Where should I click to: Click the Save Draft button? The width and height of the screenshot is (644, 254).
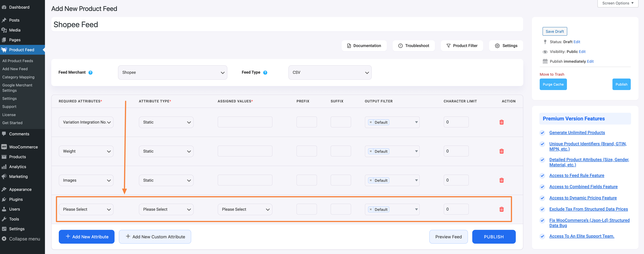(x=555, y=31)
